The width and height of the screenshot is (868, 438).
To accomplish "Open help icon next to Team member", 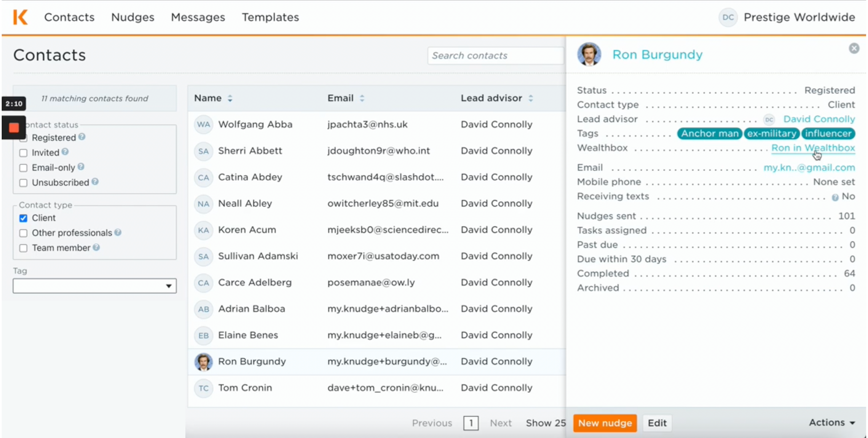I will [96, 247].
